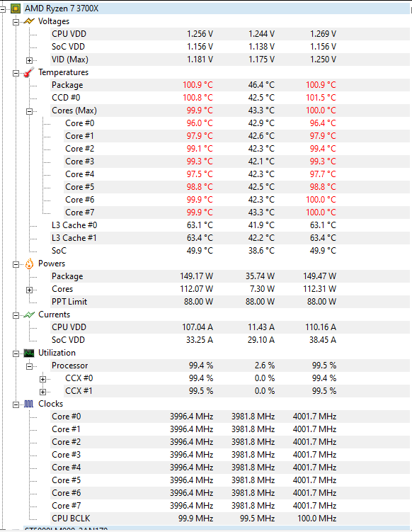412x532 pixels.
Task: Select the Core #0 clock row
Action: click(x=230, y=417)
